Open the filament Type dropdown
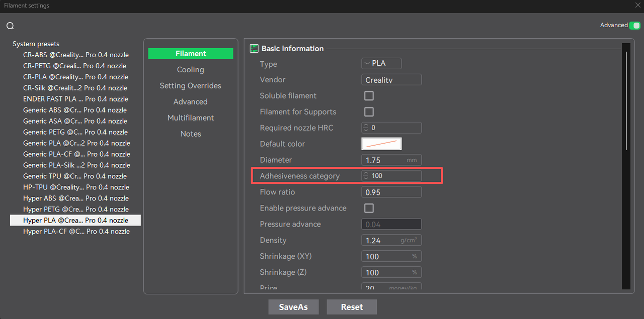644x319 pixels. [x=381, y=64]
